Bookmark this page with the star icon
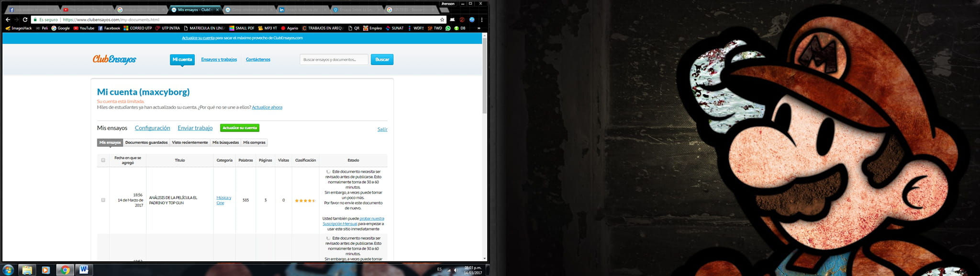 [x=442, y=20]
